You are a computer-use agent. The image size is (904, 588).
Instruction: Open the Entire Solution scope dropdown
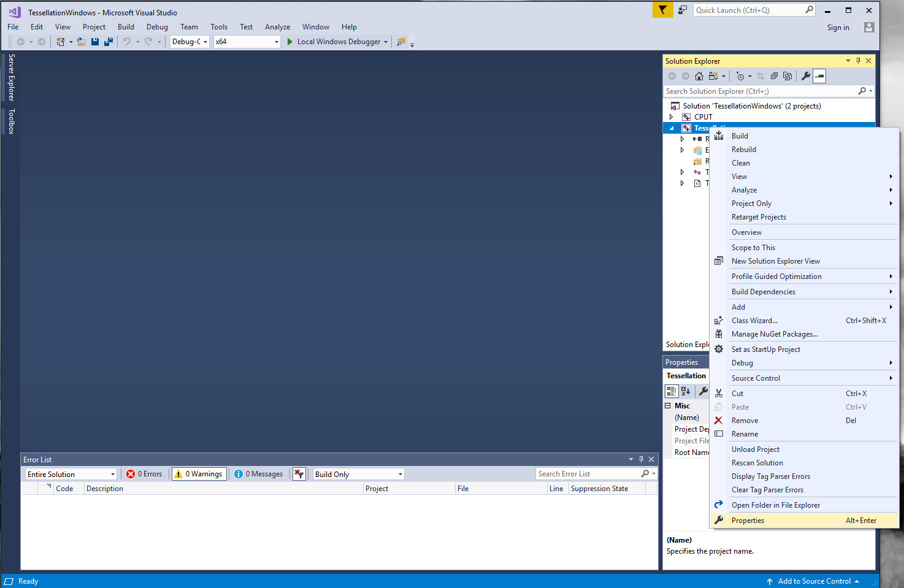(x=71, y=474)
